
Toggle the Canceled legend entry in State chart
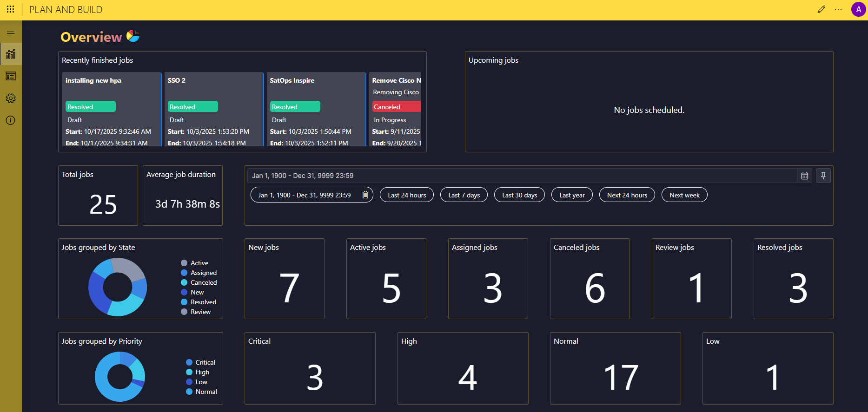(x=203, y=282)
